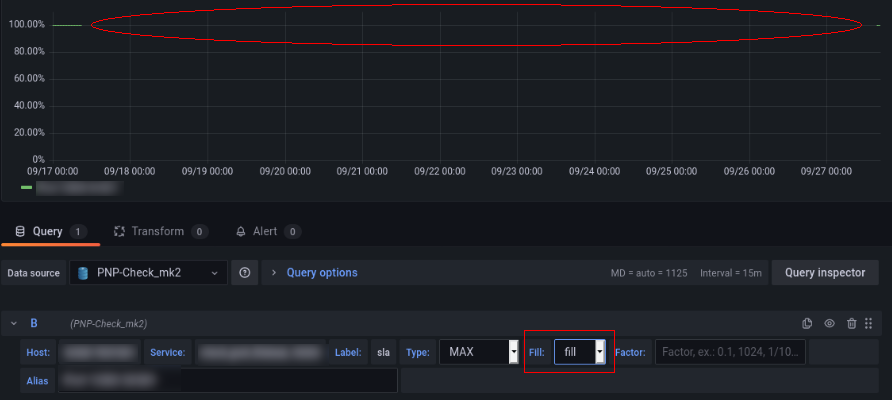The width and height of the screenshot is (892, 400).
Task: Open the Fill dropdown
Action: (580, 352)
